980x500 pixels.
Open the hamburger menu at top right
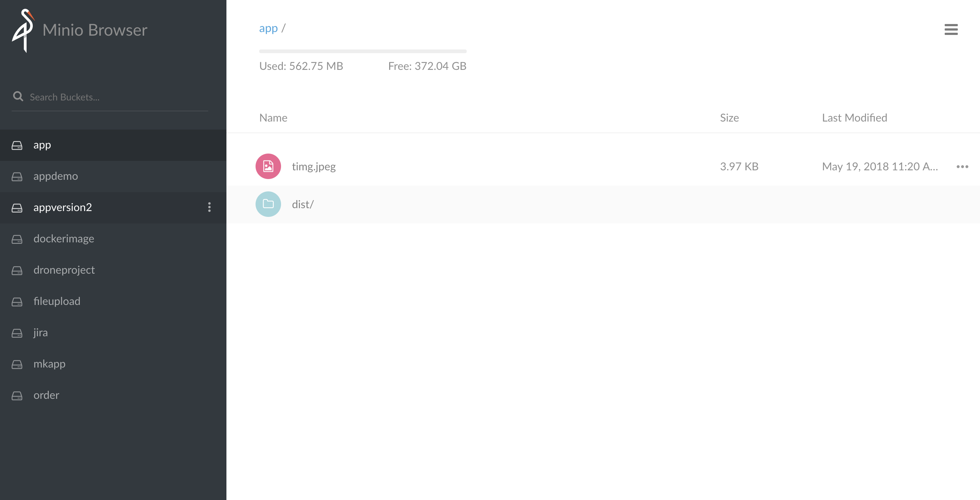click(x=951, y=29)
